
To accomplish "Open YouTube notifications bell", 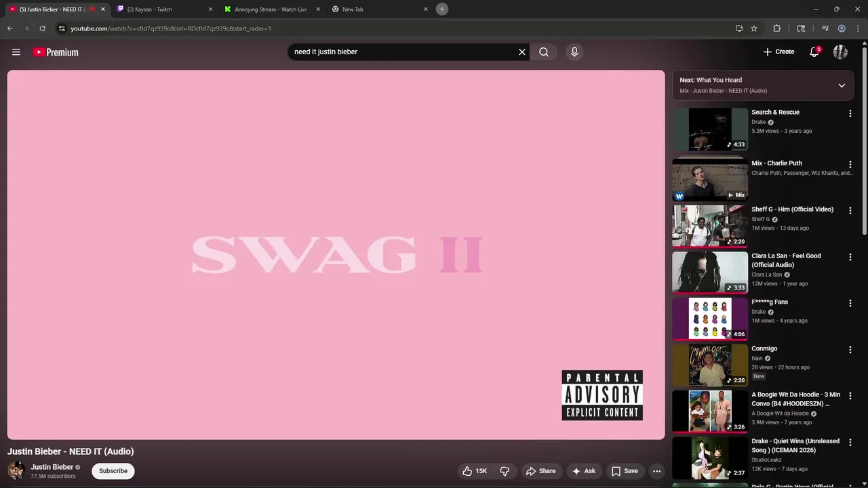I will pos(814,52).
